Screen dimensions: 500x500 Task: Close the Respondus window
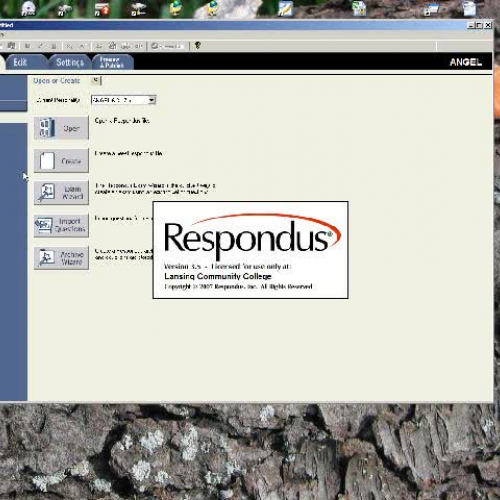(488, 25)
